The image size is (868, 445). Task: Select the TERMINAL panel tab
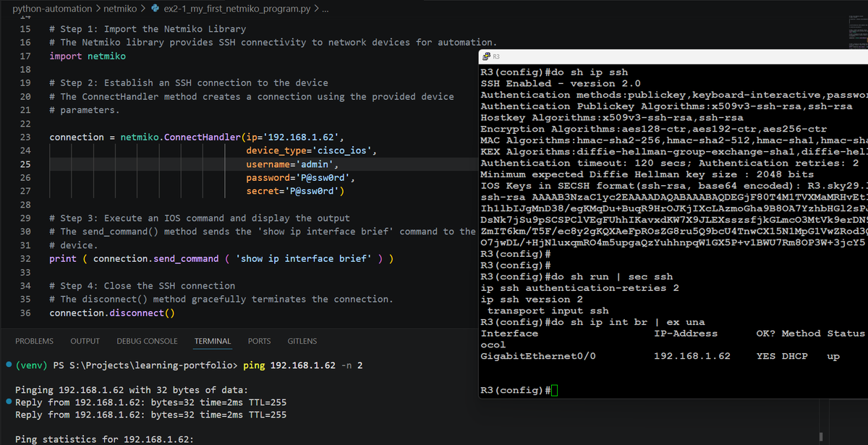tap(213, 341)
